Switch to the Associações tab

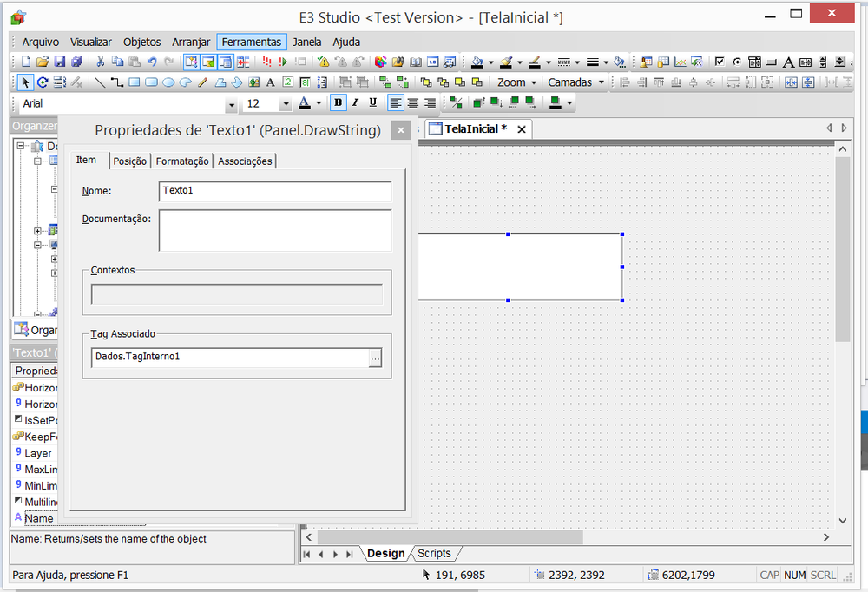245,161
